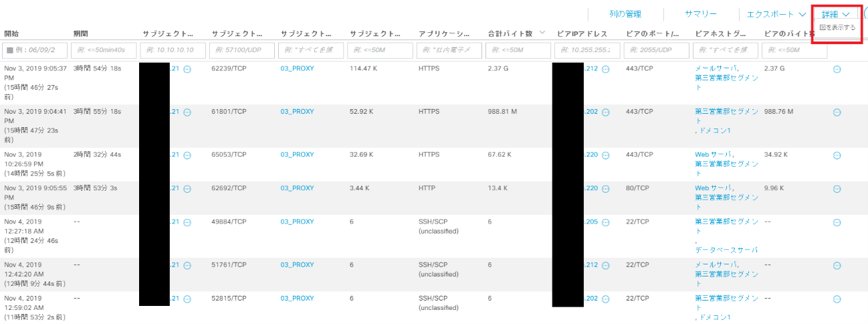Image resolution: width=868 pixels, height=324 pixels.
Task: Click the sort arrow on 合計バイト数 column
Action: pyautogui.click(x=542, y=33)
